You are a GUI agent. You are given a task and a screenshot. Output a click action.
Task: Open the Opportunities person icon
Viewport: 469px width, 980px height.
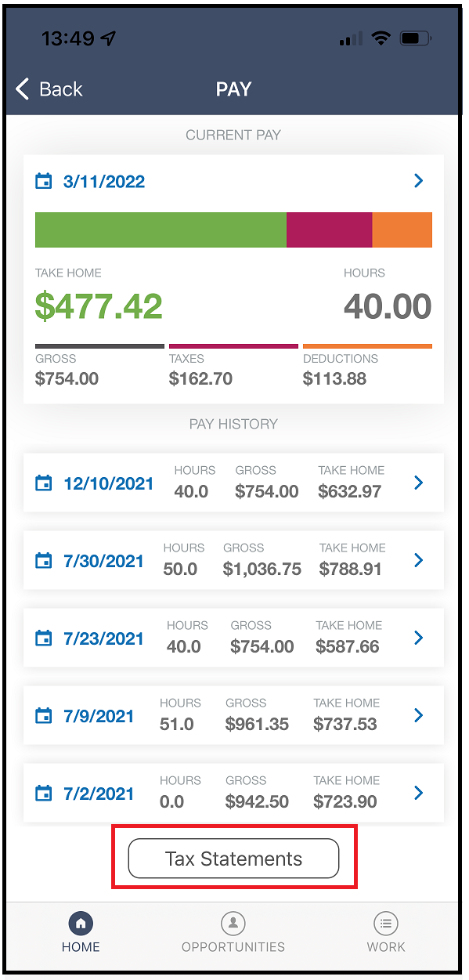point(233,923)
